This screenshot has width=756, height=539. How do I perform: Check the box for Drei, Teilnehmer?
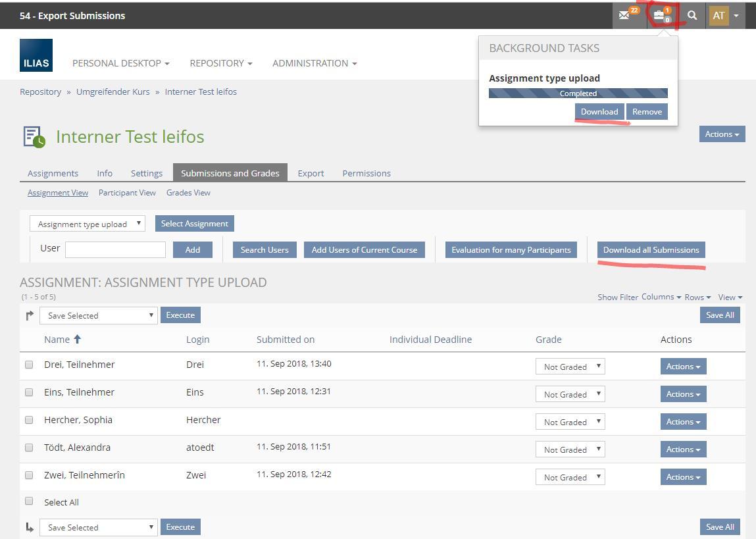pyautogui.click(x=29, y=365)
